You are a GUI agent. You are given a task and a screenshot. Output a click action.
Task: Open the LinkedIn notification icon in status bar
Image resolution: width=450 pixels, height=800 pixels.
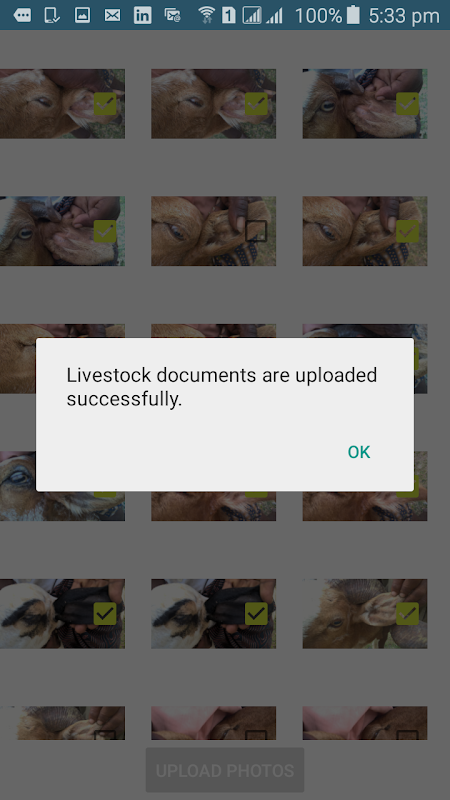[x=142, y=15]
